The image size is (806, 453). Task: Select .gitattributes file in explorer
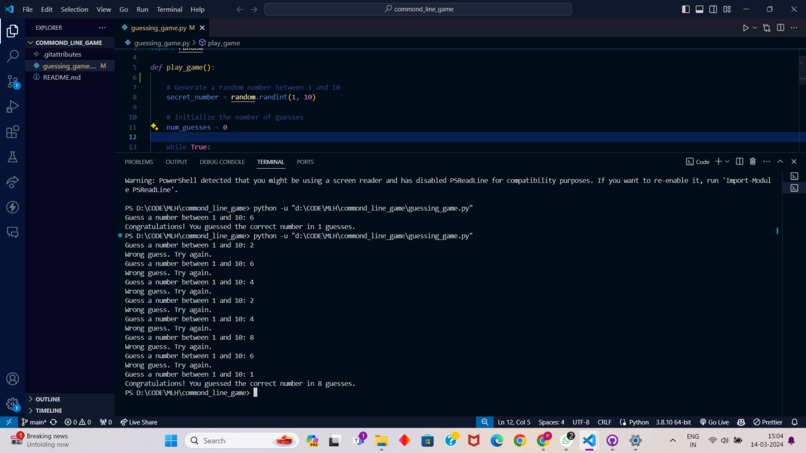click(62, 54)
